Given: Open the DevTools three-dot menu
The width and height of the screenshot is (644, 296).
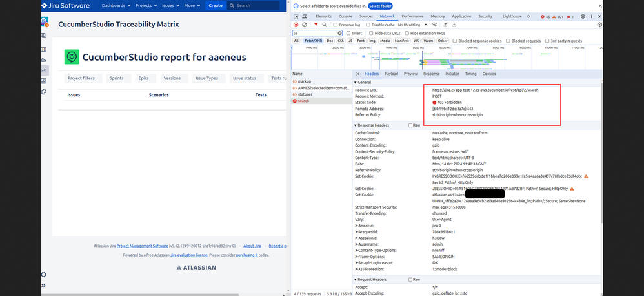Looking at the screenshot, I should (x=592, y=16).
